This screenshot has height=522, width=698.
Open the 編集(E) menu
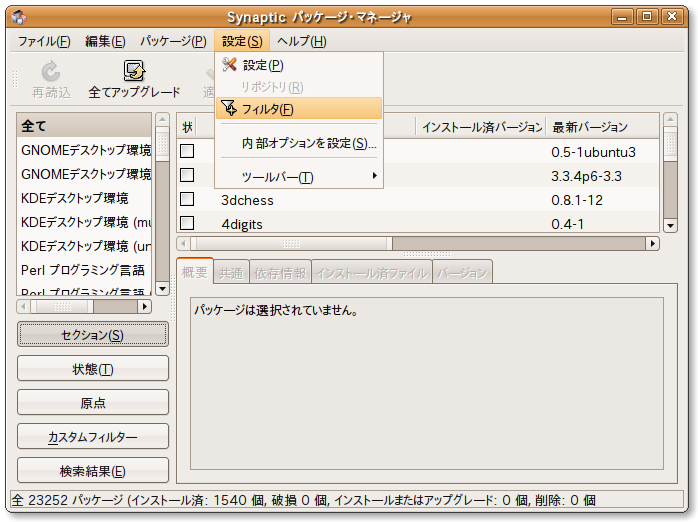[105, 41]
